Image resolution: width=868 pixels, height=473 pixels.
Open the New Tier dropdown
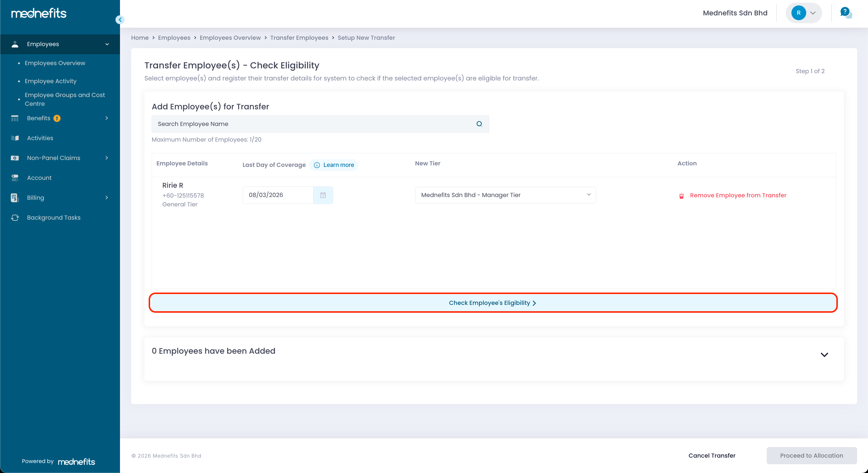pyautogui.click(x=505, y=195)
